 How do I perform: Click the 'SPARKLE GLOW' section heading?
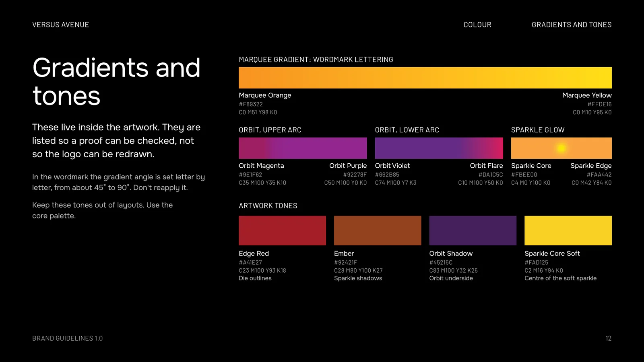(538, 130)
